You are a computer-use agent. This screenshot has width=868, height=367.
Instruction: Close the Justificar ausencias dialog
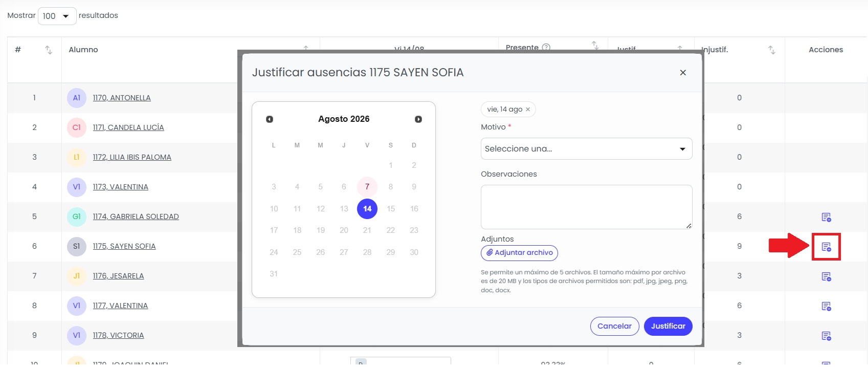coord(683,73)
